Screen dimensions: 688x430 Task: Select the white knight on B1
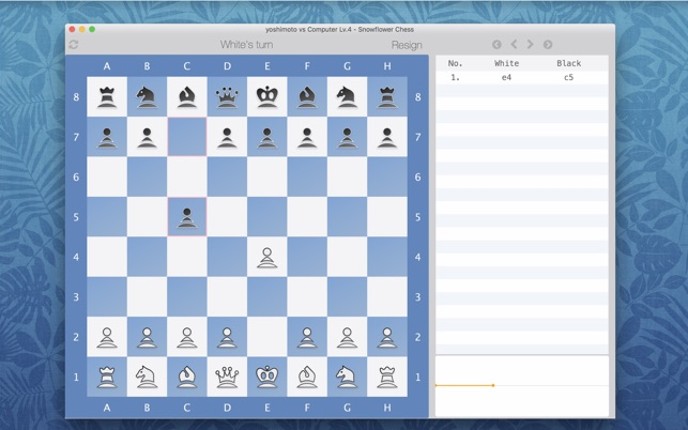pyautogui.click(x=147, y=377)
